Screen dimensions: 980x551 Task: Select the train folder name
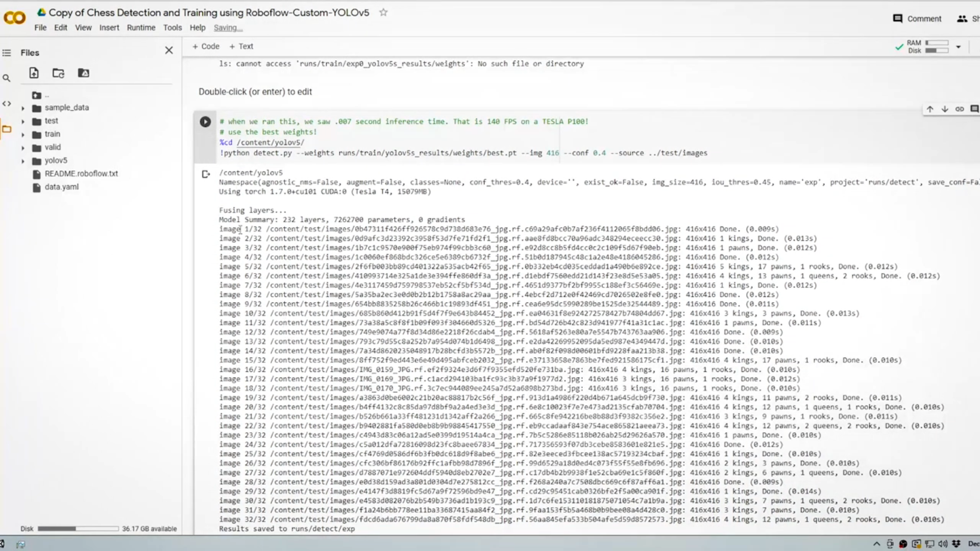pyautogui.click(x=53, y=134)
